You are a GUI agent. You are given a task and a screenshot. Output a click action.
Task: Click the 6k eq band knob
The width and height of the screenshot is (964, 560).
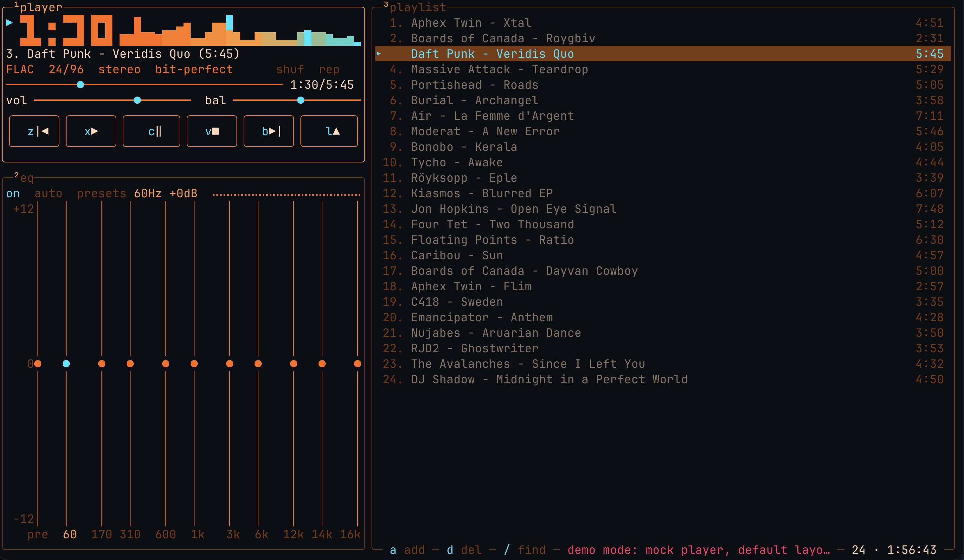coord(258,363)
